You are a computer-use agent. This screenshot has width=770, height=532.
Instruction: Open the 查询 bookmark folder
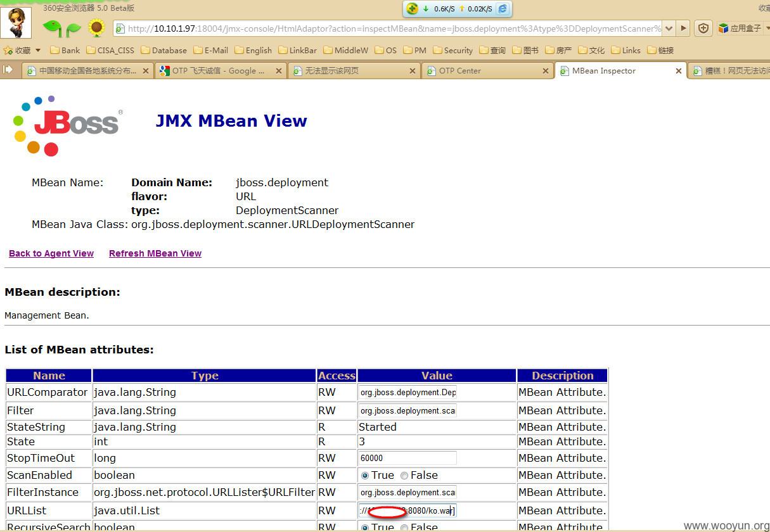[492, 50]
